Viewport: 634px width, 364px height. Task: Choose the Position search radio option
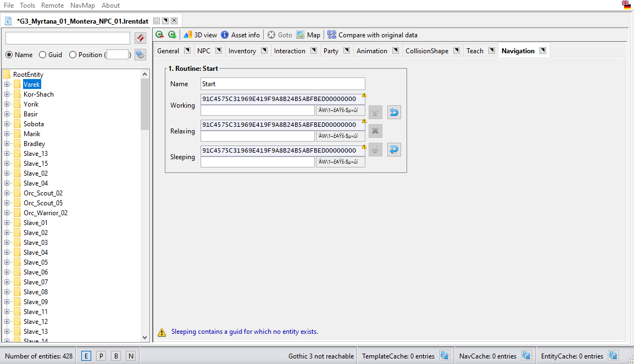tap(73, 55)
